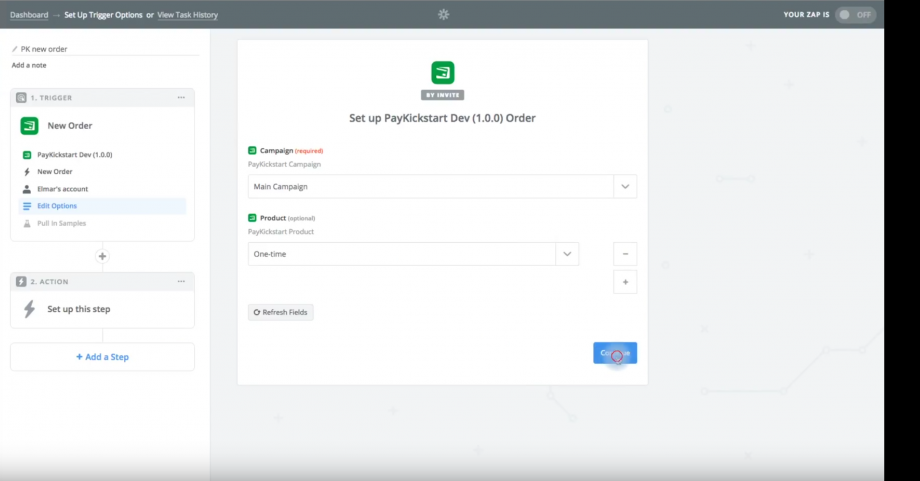This screenshot has width=920, height=481.
Task: Toggle the Your Zap Is OFF switch
Action: tap(855, 15)
